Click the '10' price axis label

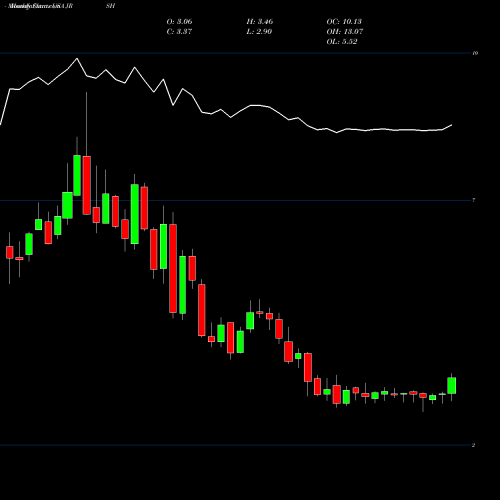click(x=475, y=53)
